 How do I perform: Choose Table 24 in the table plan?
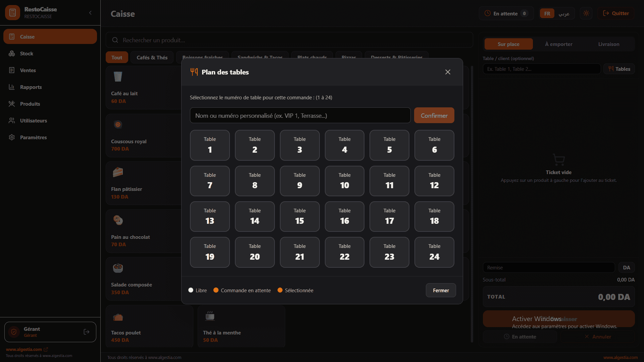[434, 252]
